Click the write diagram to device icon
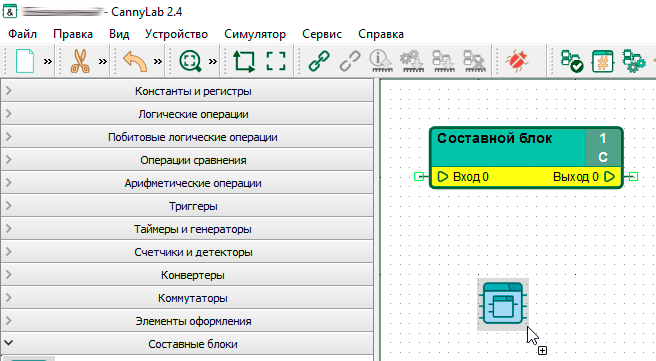 [443, 61]
